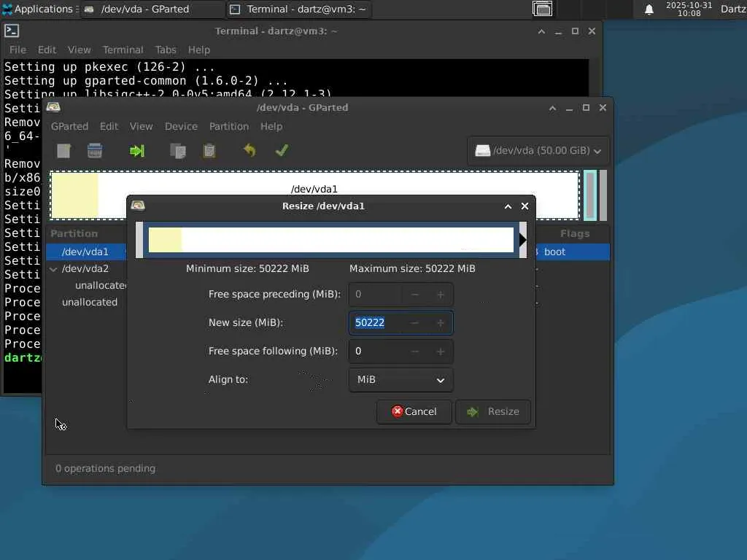This screenshot has height=560, width=747.
Task: Click the Copy partition icon in GParted toolbar
Action: [178, 151]
